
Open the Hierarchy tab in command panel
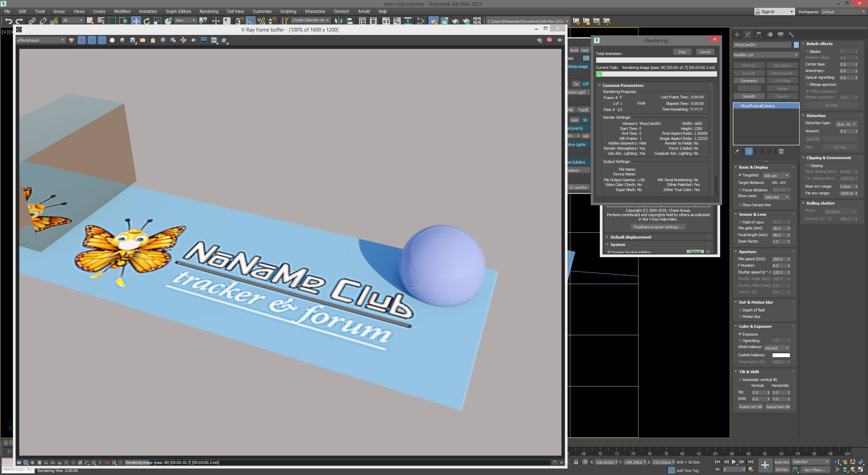(x=759, y=35)
